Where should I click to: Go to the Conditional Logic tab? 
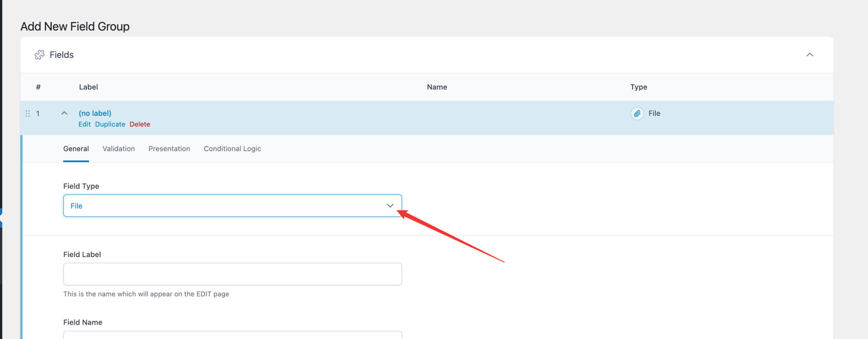coord(232,149)
